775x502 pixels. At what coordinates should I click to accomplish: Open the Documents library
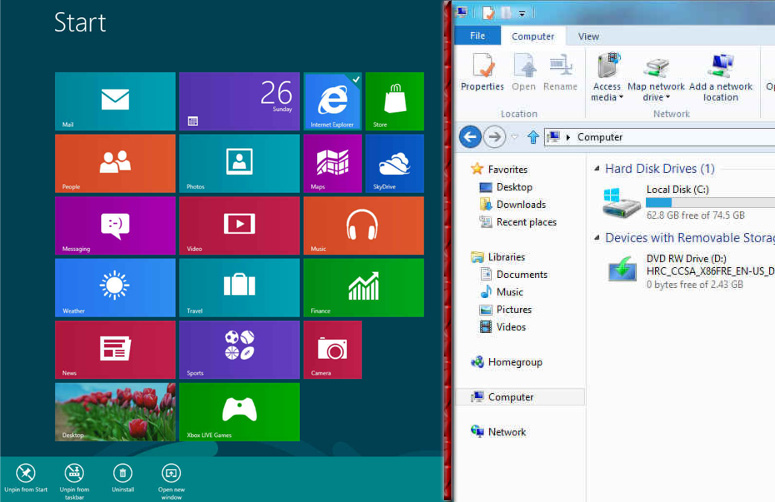tap(514, 274)
